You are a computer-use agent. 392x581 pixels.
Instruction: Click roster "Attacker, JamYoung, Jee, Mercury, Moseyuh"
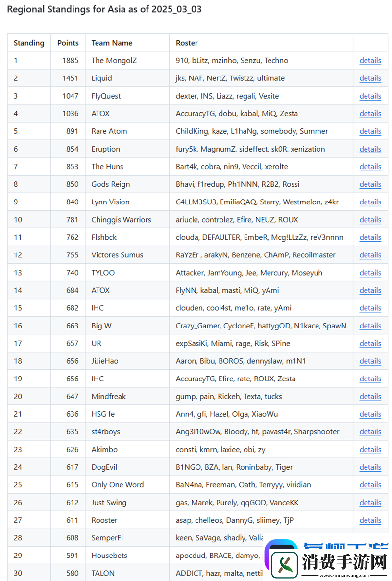249,273
